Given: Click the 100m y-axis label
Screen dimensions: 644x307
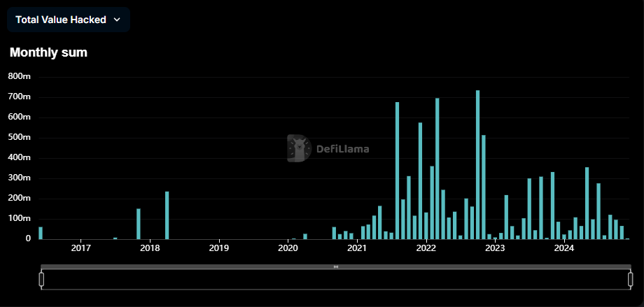Looking at the screenshot, I should pyautogui.click(x=20, y=218).
